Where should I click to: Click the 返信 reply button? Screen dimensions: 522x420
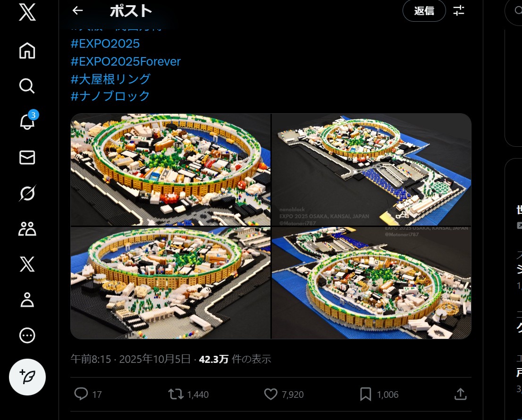click(x=424, y=11)
